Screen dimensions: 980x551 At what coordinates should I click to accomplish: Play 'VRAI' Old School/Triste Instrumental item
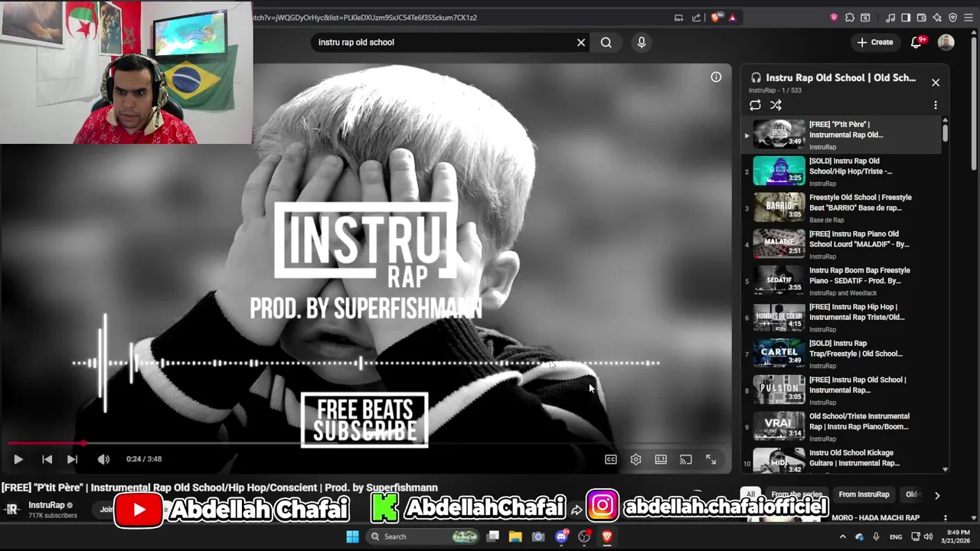click(842, 426)
